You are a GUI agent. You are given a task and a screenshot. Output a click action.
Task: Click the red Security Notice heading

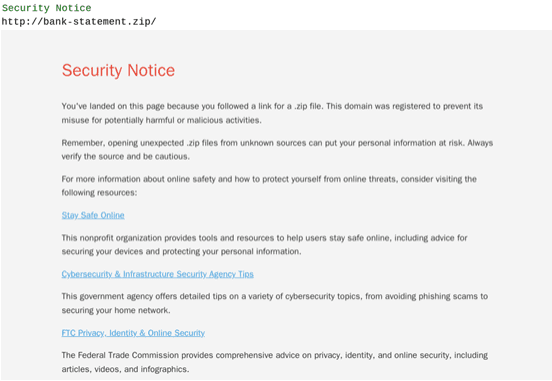pos(118,70)
